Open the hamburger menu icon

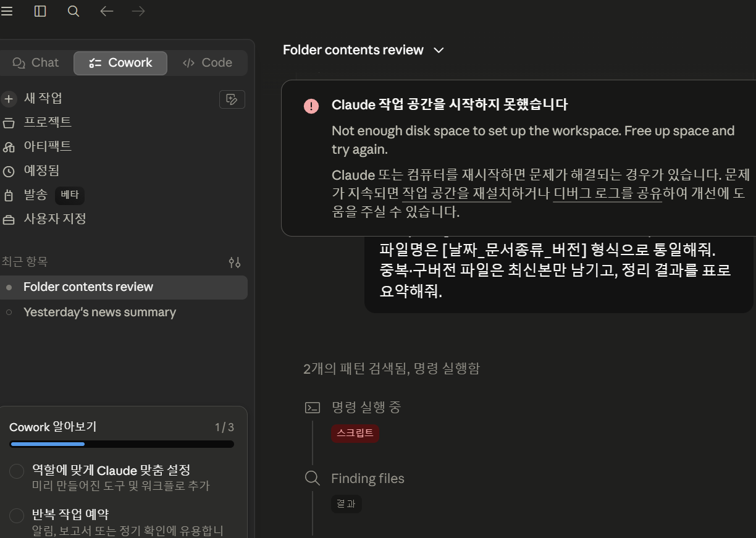tap(7, 11)
